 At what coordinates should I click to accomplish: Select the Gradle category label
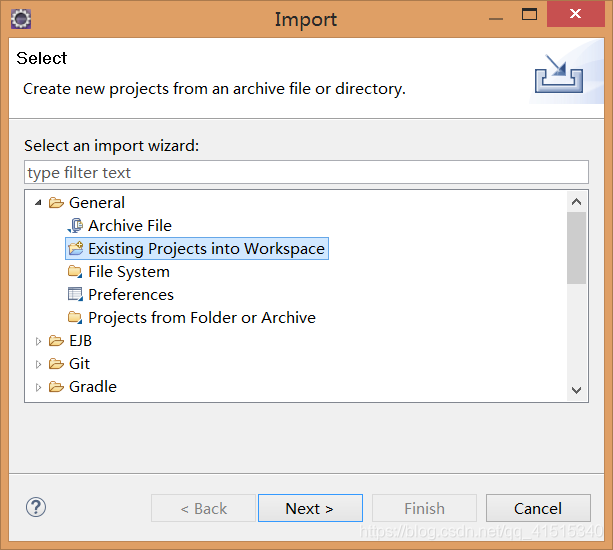point(93,387)
